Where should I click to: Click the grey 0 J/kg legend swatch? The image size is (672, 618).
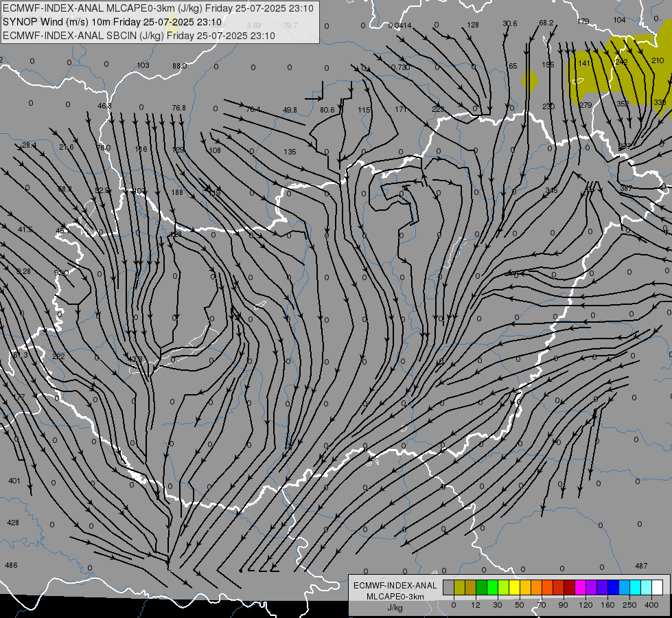tap(448, 588)
